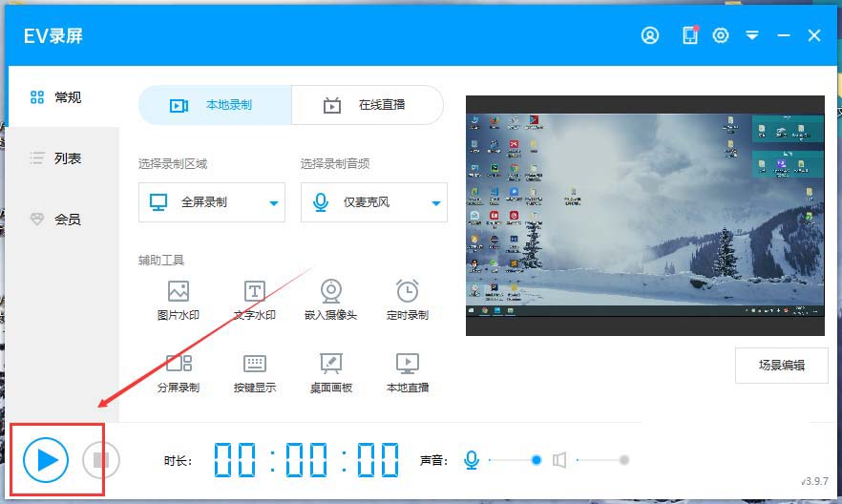Viewport: 842px width, 504px height.
Task: Open the 本地直播 tool
Action: tap(407, 373)
